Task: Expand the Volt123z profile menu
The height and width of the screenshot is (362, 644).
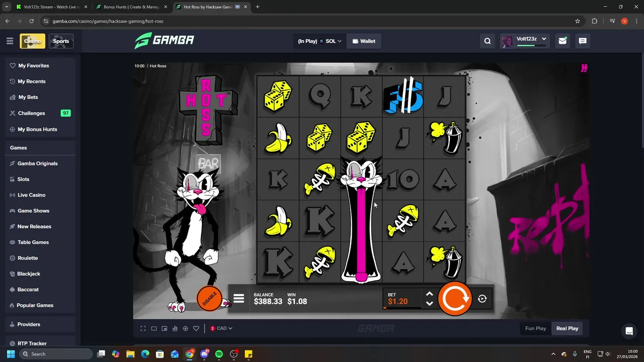Action: (x=524, y=41)
